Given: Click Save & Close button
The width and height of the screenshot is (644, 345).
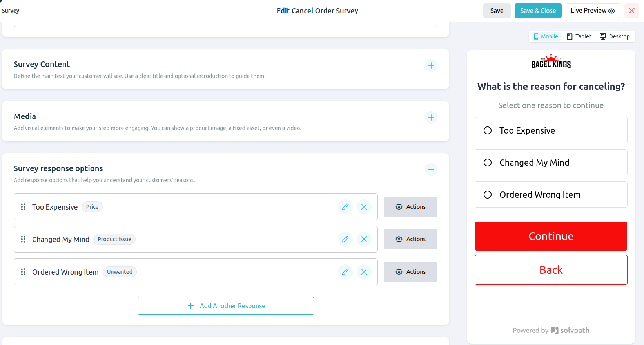Looking at the screenshot, I should 538,11.
